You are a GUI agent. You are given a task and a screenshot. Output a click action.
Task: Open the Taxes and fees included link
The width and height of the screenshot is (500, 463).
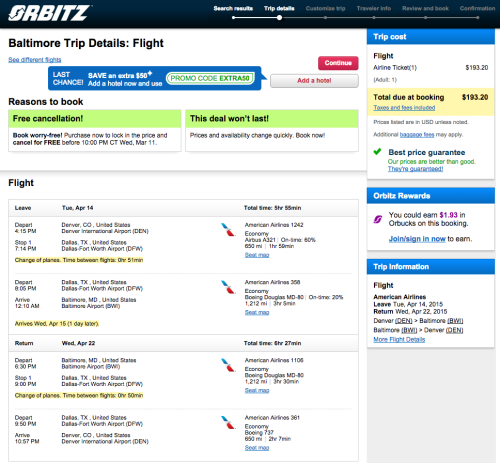(404, 108)
